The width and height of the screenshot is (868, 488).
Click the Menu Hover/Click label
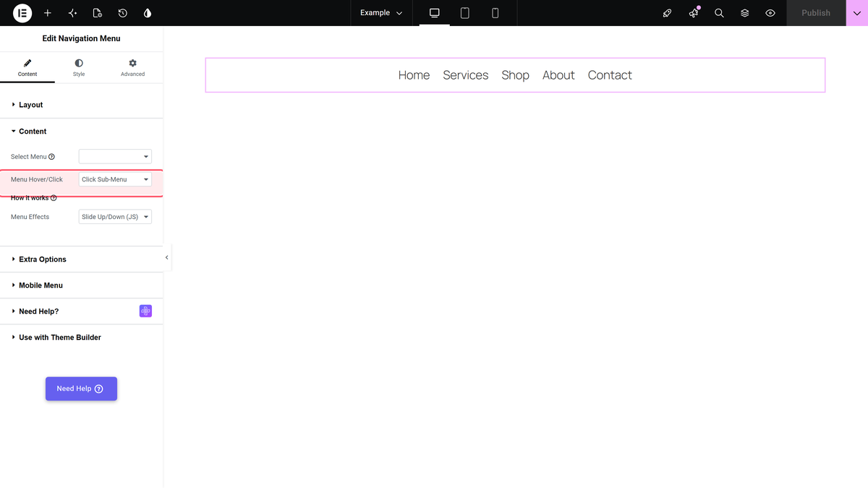pyautogui.click(x=37, y=179)
